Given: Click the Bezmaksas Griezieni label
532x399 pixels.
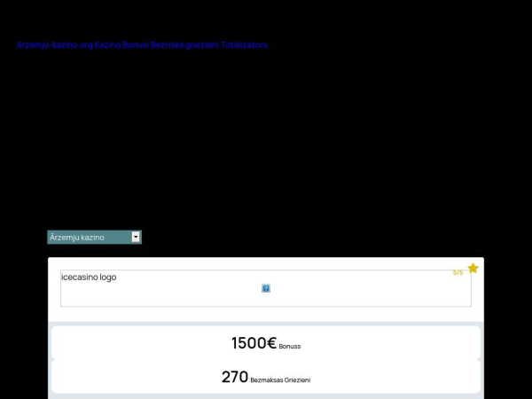Looking at the screenshot, I should 280,380.
